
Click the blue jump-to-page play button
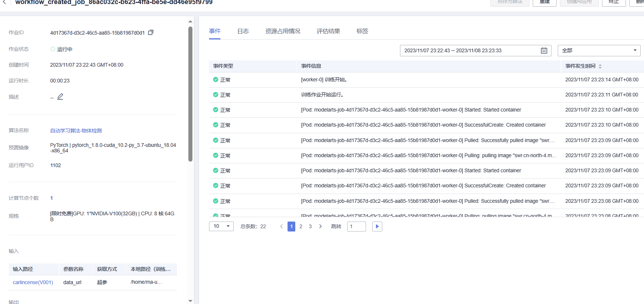(x=377, y=226)
